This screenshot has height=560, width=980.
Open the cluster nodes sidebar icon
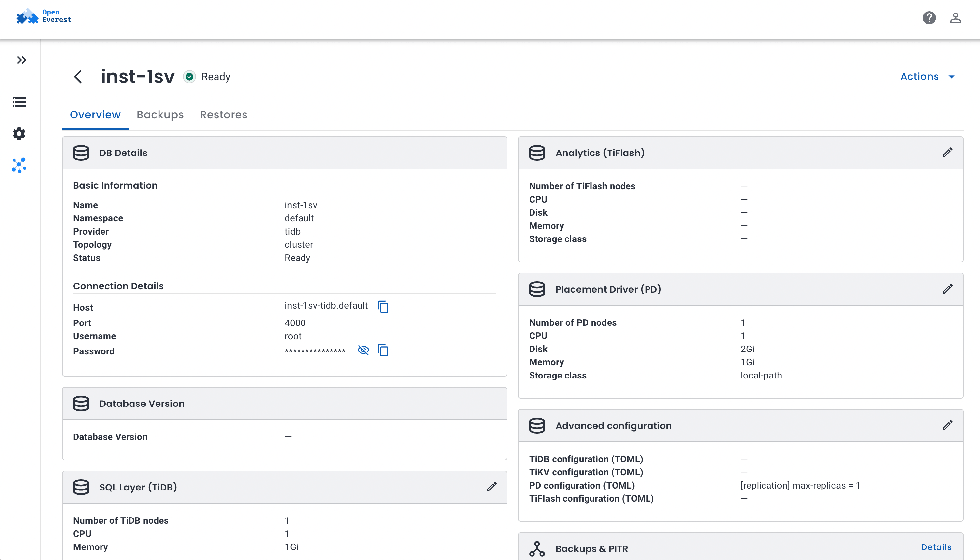19,165
